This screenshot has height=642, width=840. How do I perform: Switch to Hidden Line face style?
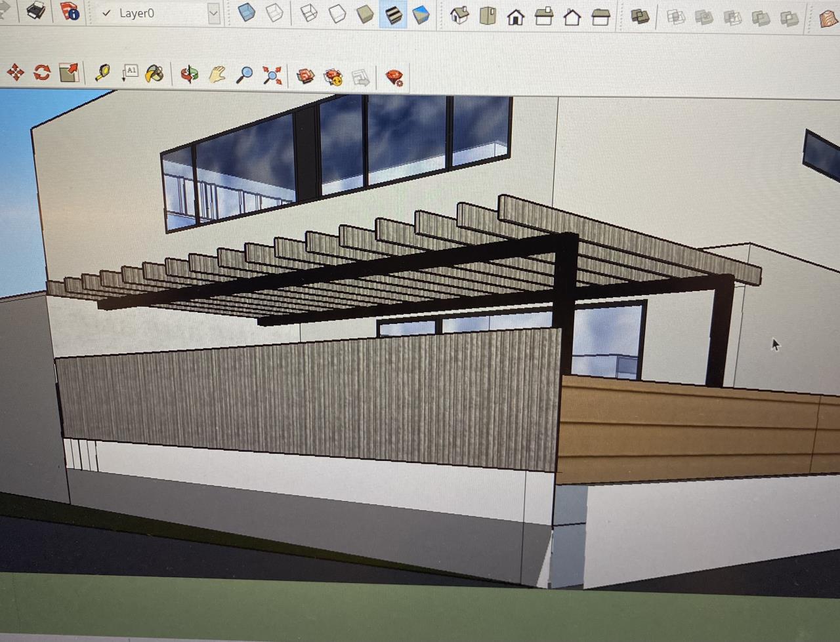click(x=337, y=14)
